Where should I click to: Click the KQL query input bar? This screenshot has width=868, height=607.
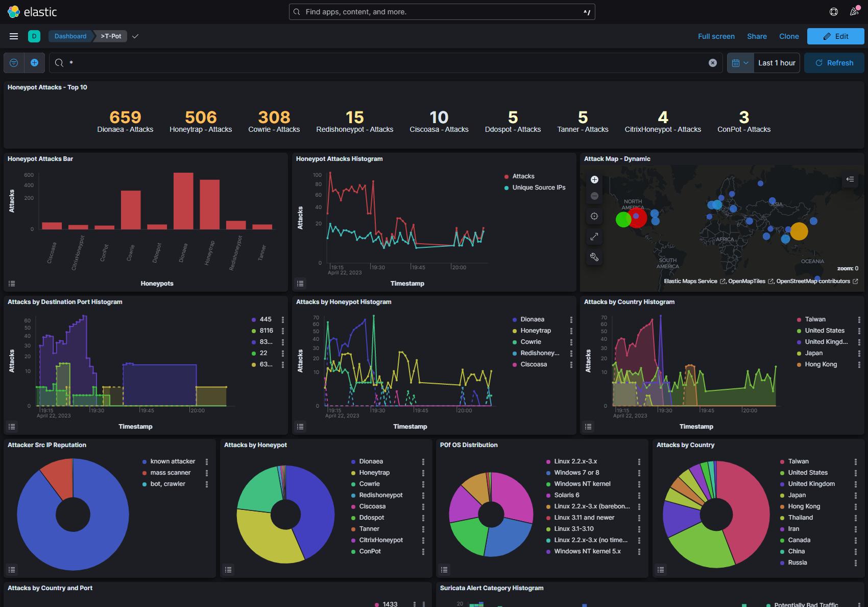[385, 63]
